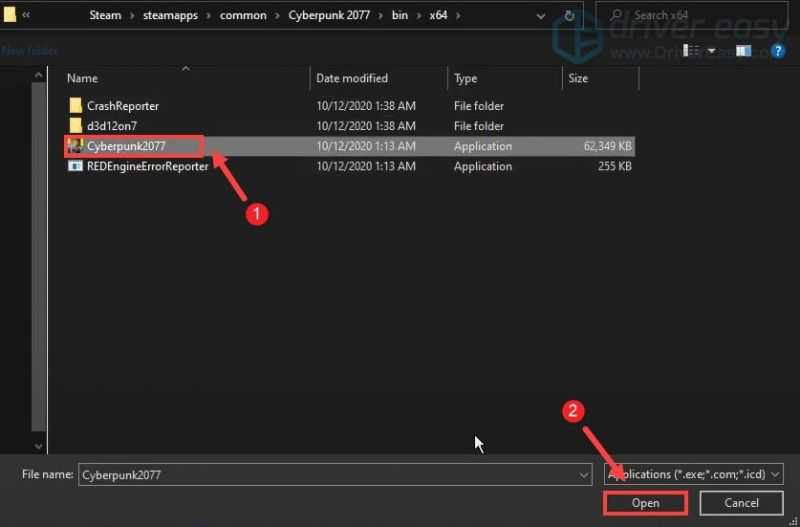Image resolution: width=800 pixels, height=527 pixels.
Task: Click the Open button
Action: coord(645,503)
